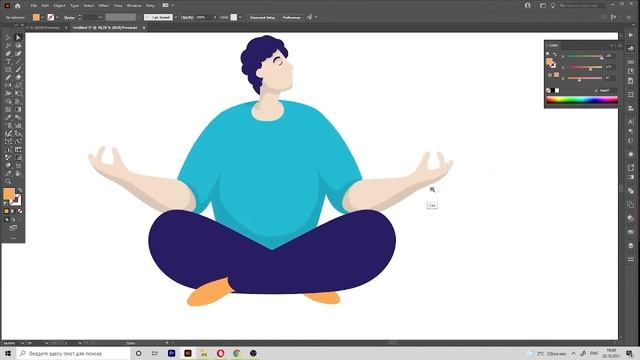The width and height of the screenshot is (640, 360).
Task: Apply solid Color mode below the fill swatch
Action: 6,211
